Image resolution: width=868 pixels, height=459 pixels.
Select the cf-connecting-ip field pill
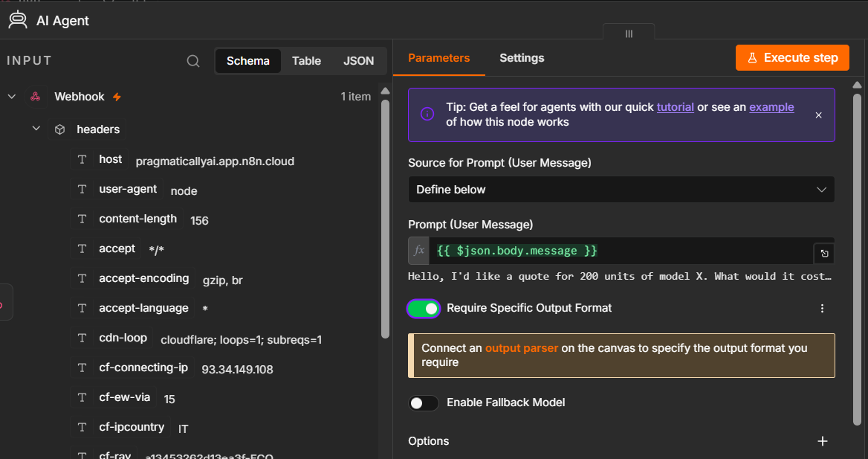tap(132, 367)
